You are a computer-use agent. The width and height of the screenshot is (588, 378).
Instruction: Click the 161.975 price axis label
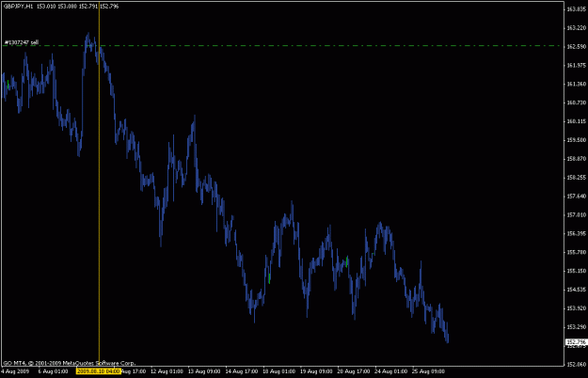(576, 66)
